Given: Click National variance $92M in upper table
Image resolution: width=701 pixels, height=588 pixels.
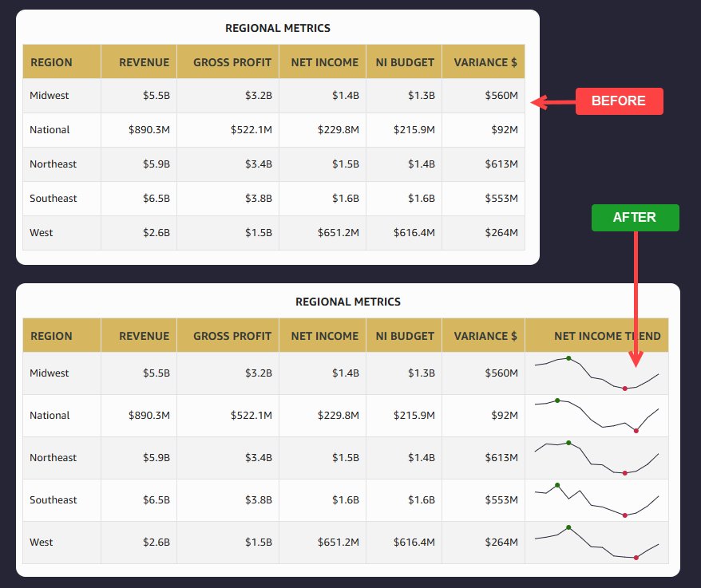Looking at the screenshot, I should click(x=505, y=129).
